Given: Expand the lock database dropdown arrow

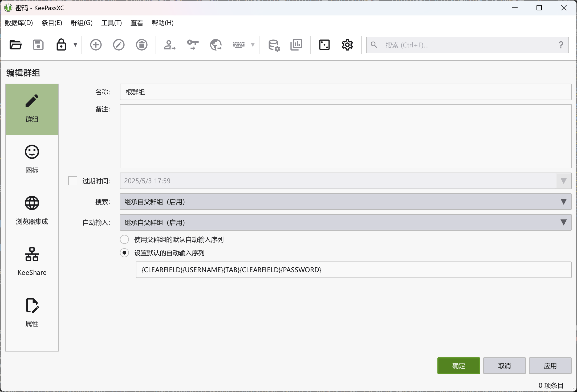Looking at the screenshot, I should (x=75, y=45).
